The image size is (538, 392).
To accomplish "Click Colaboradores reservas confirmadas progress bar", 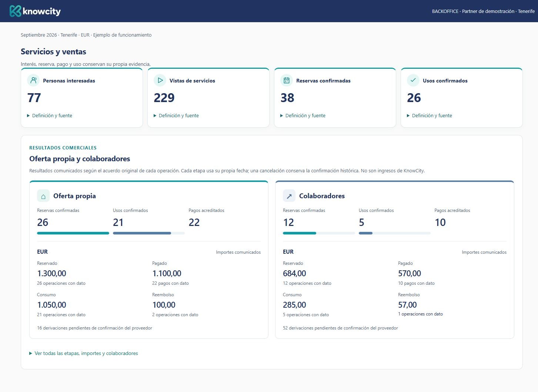I will click(x=319, y=233).
